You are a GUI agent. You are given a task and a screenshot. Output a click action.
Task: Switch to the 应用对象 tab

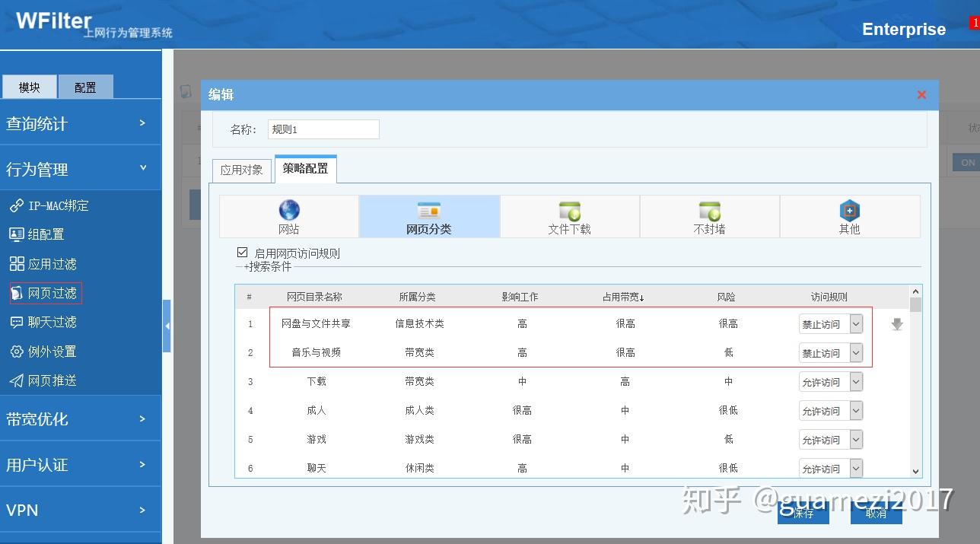(242, 170)
